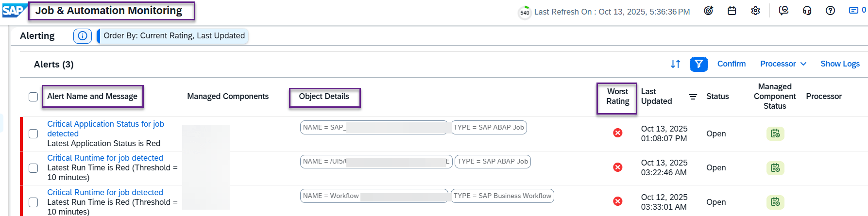868x216 pixels.
Task: Click the Alerting information icon
Action: coord(83,36)
